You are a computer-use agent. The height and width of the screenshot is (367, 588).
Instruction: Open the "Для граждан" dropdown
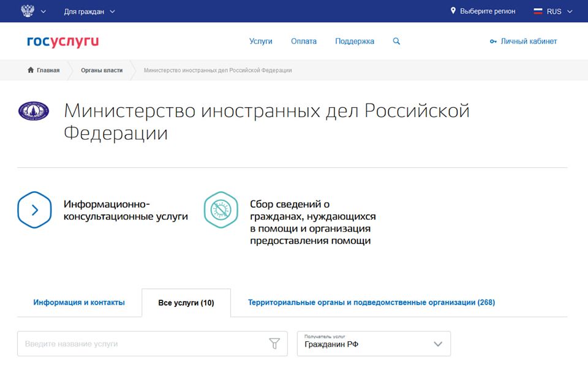pyautogui.click(x=89, y=12)
